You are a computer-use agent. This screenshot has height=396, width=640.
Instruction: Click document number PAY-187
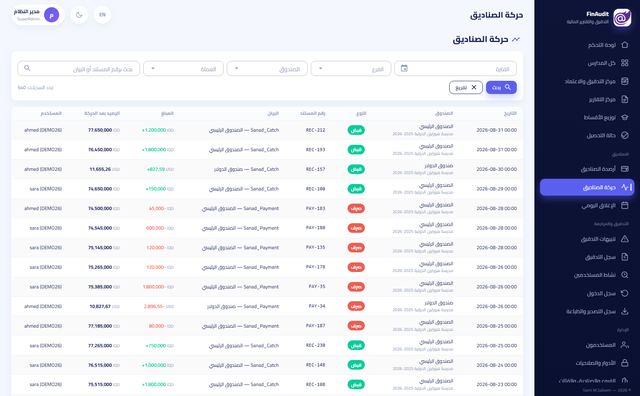(316, 326)
